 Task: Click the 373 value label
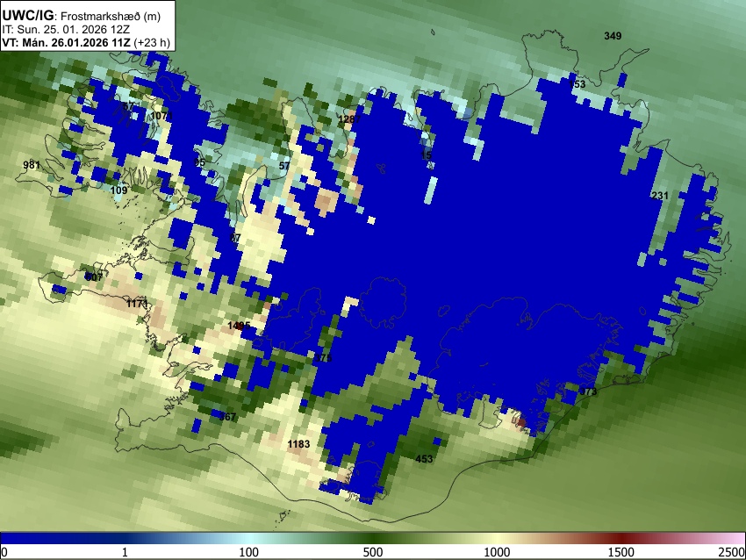[588, 391]
